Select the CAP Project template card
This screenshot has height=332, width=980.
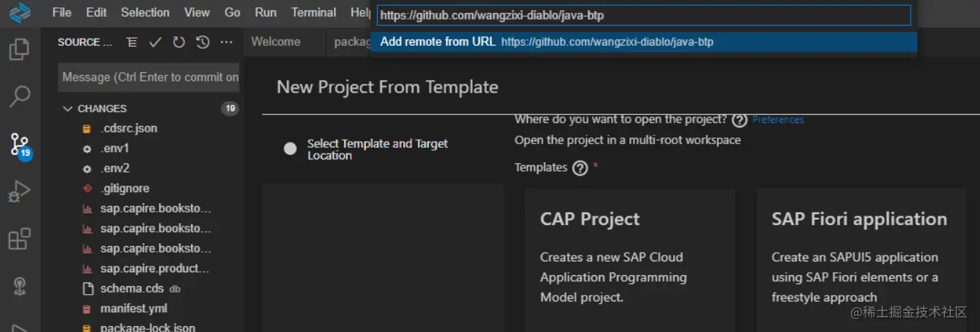pos(629,260)
